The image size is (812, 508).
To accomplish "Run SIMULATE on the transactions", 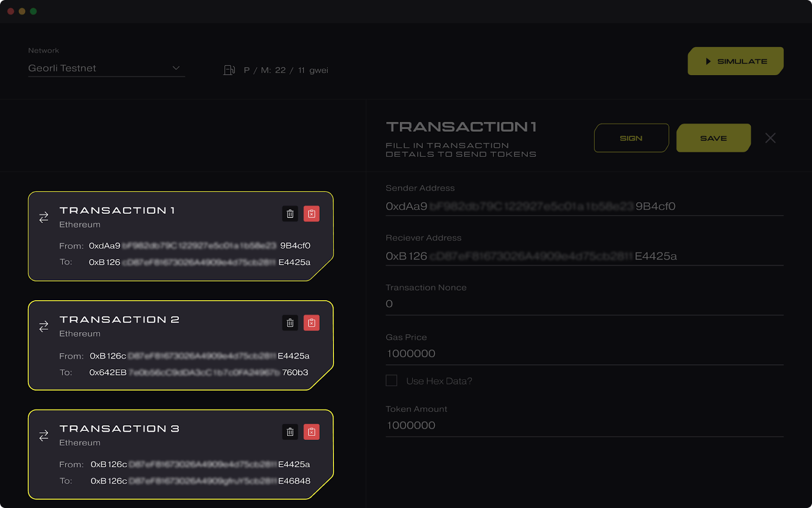I will [x=735, y=60].
